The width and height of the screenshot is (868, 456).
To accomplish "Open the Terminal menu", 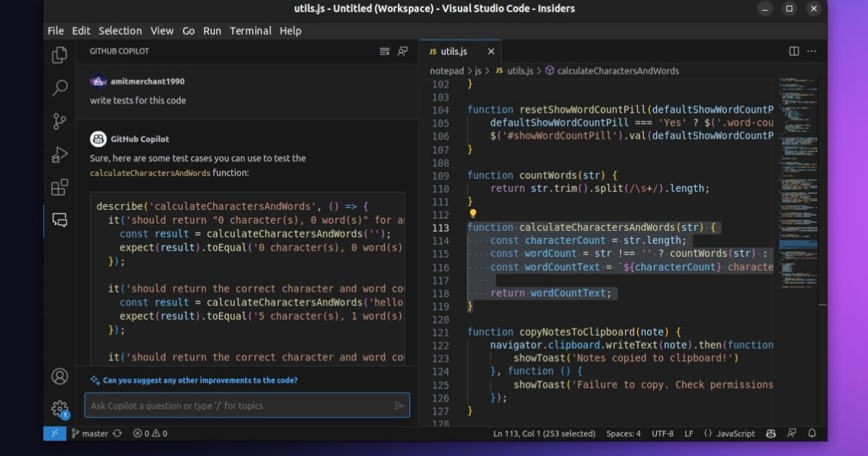I will pyautogui.click(x=250, y=30).
